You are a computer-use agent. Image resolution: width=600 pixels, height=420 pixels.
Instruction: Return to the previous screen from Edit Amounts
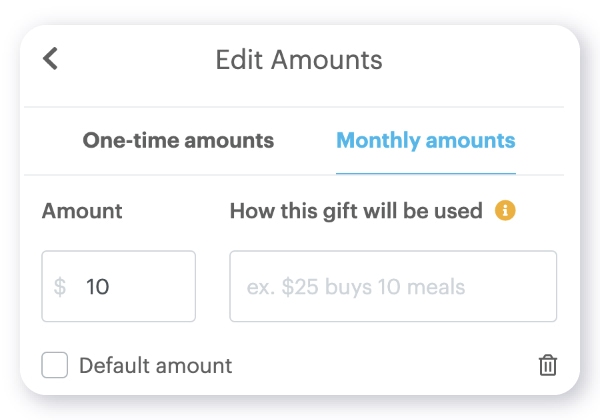tap(51, 59)
